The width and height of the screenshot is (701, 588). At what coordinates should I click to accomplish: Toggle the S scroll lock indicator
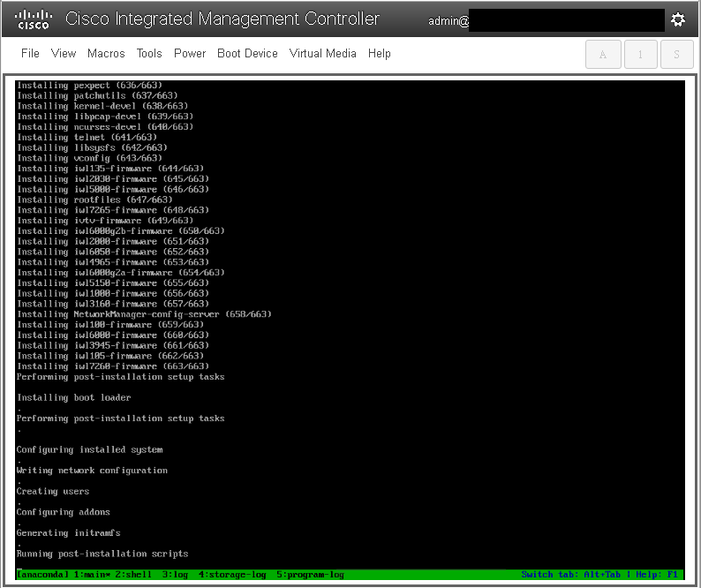[x=676, y=54]
